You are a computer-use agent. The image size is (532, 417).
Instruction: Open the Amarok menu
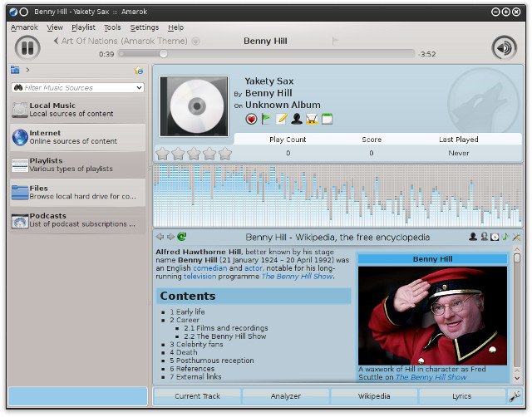[x=24, y=27]
